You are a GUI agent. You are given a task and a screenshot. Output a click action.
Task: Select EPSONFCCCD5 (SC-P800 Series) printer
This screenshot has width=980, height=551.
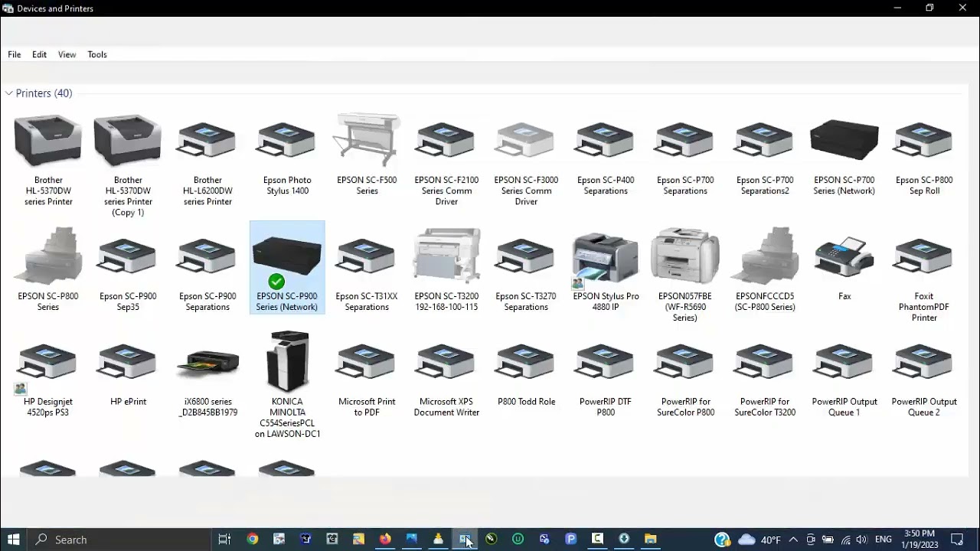765,269
